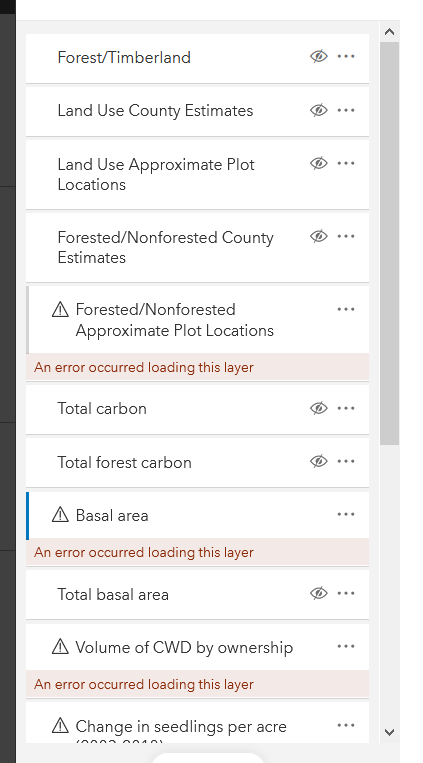The height and width of the screenshot is (763, 423).
Task: Show the Land Use Approximate Plot Locations layer
Action: (319, 164)
